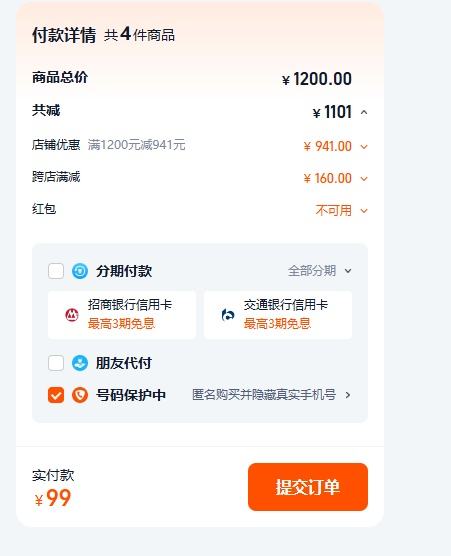Uncheck the 号码保护中 number protection checkbox

pos(56,395)
